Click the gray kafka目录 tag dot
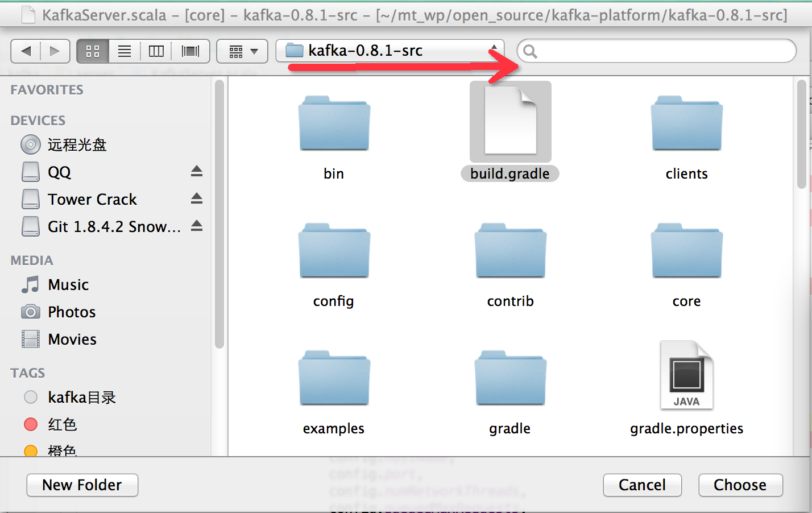This screenshot has width=812, height=513. (x=31, y=397)
